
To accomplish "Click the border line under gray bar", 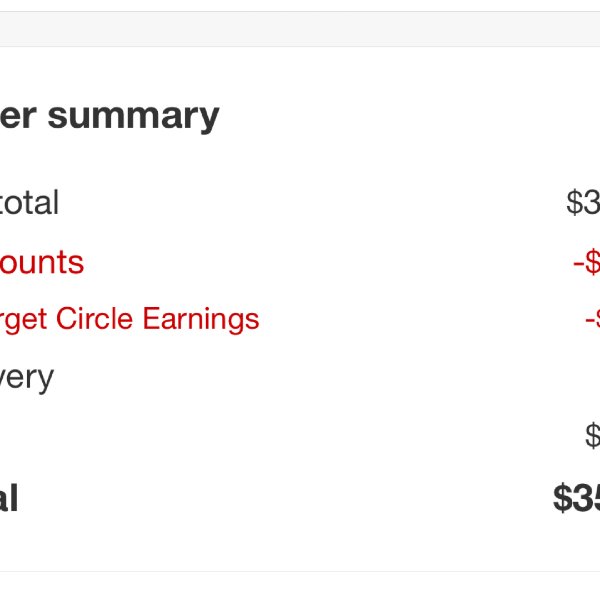I will pyautogui.click(x=300, y=47).
